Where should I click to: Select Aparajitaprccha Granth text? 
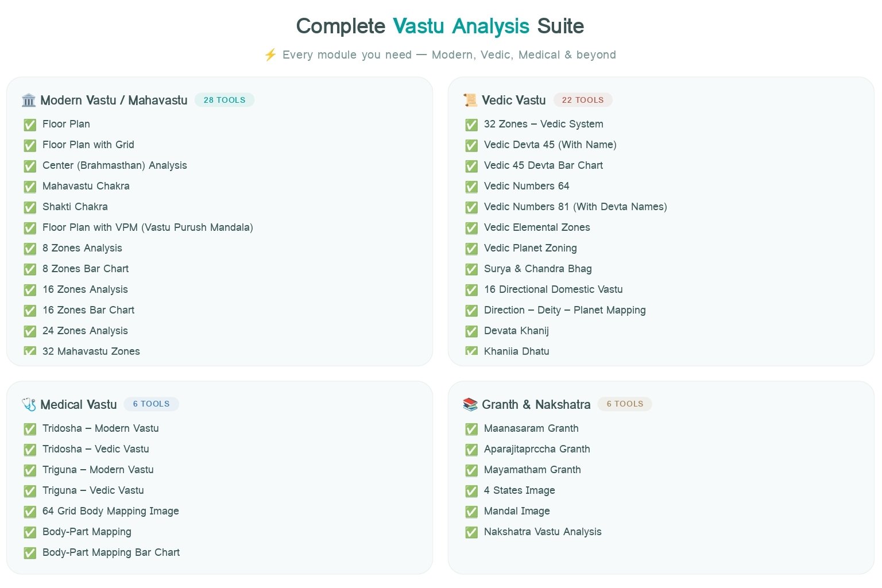click(x=537, y=449)
